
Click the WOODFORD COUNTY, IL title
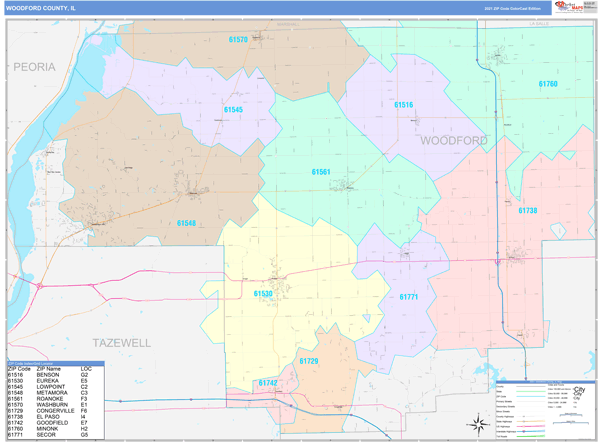[41, 8]
